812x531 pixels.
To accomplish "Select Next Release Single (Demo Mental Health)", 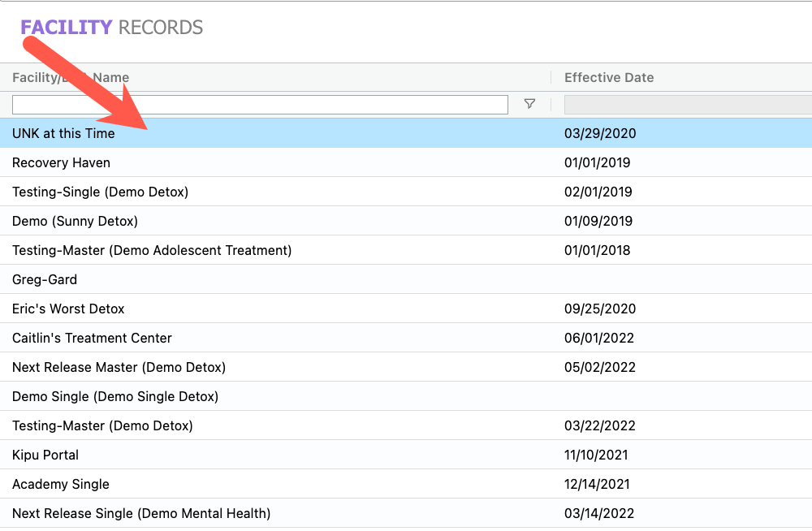I will tap(141, 514).
